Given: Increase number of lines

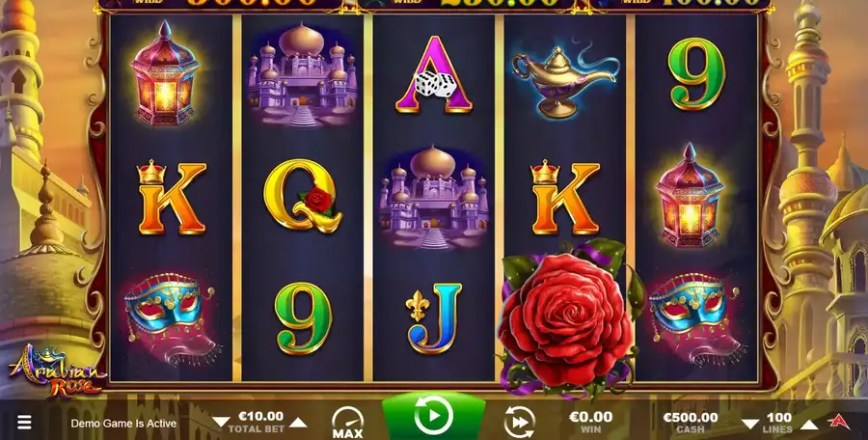Looking at the screenshot, I should 809,425.
